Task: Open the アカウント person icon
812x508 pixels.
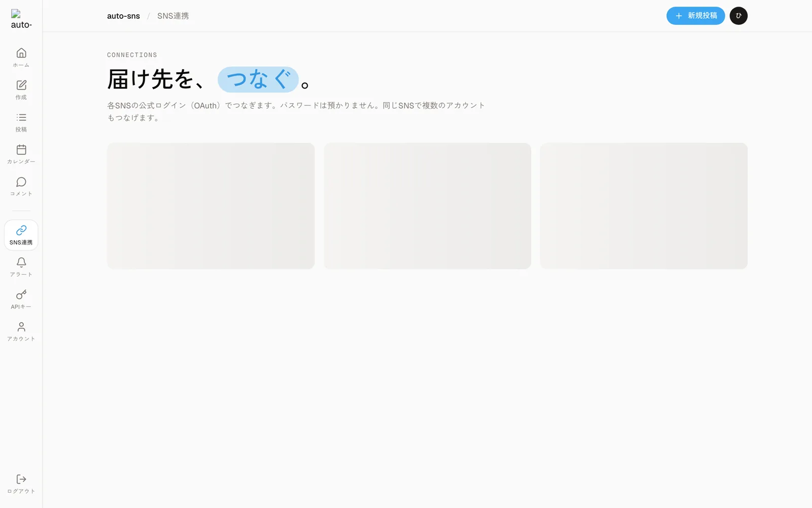Action: point(21,327)
